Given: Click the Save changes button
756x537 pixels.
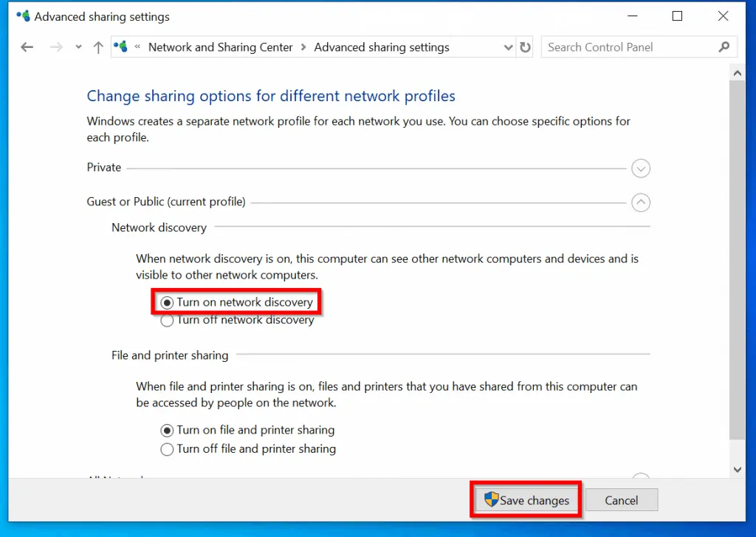Looking at the screenshot, I should pos(526,500).
